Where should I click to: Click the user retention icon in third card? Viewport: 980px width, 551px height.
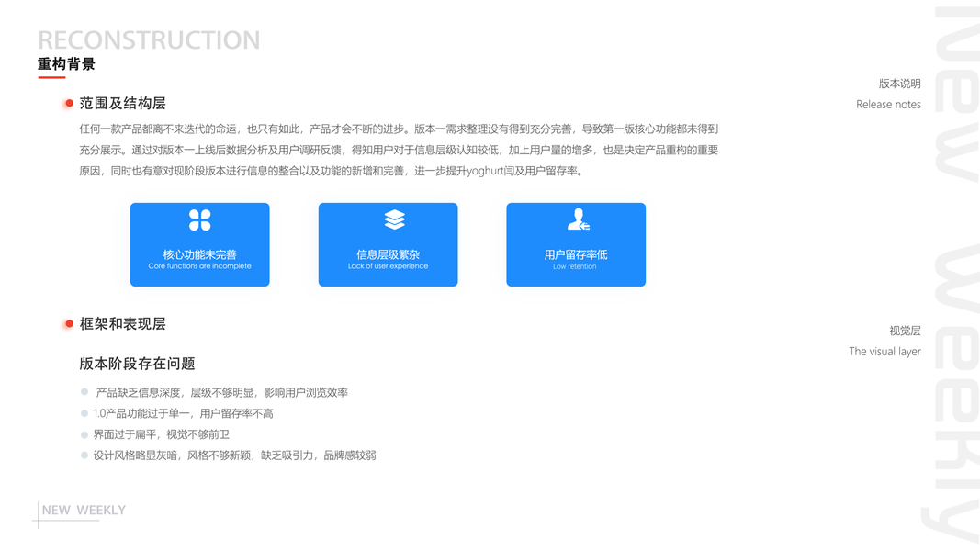[x=578, y=219]
